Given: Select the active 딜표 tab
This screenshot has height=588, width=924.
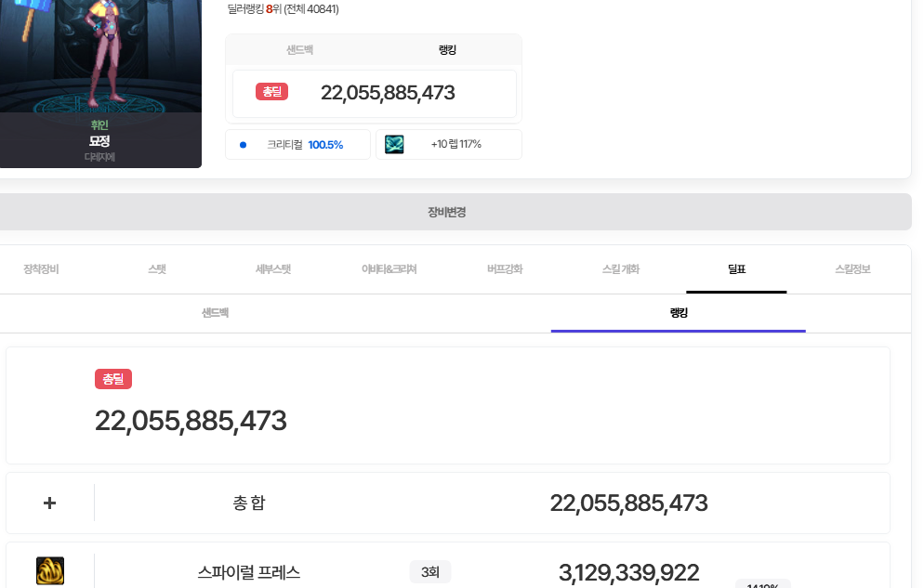Looking at the screenshot, I should click(x=736, y=269).
